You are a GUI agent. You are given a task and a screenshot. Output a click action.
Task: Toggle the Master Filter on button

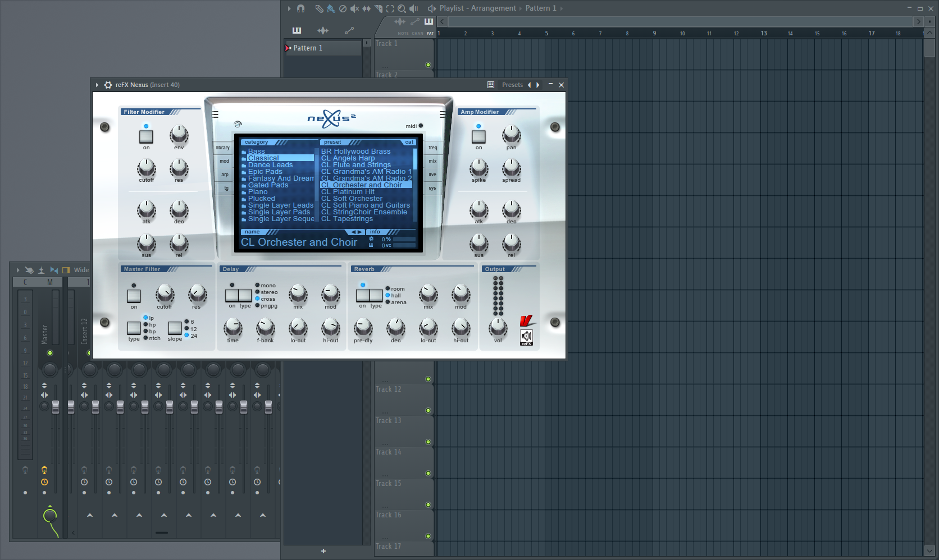tap(134, 296)
